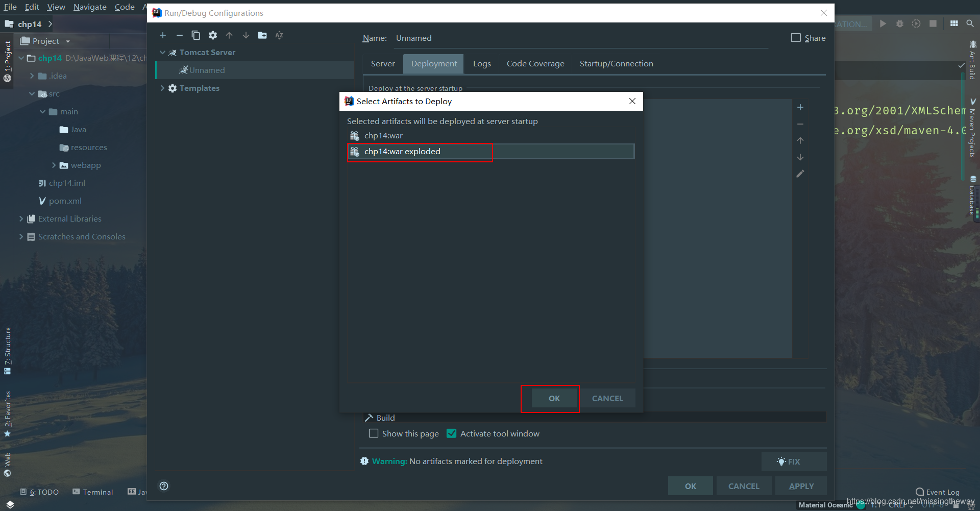Click FIX button for artifact warning
This screenshot has height=511, width=980.
(794, 461)
